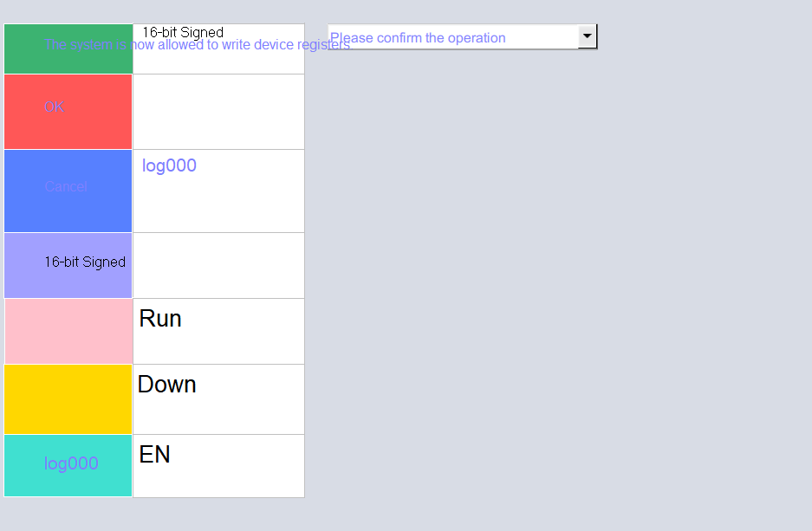Click the 'allowed to write device registers' message

[197, 45]
